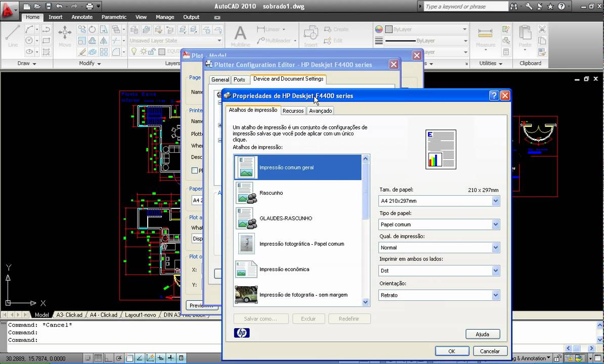This screenshot has width=604, height=364.
Task: Click the Cut scissors icon in Clipboard panel
Action: [x=542, y=29]
